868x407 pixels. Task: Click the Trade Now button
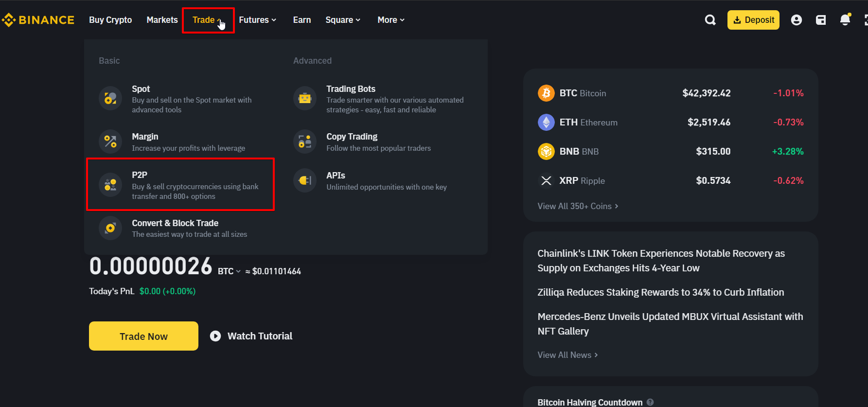(143, 336)
